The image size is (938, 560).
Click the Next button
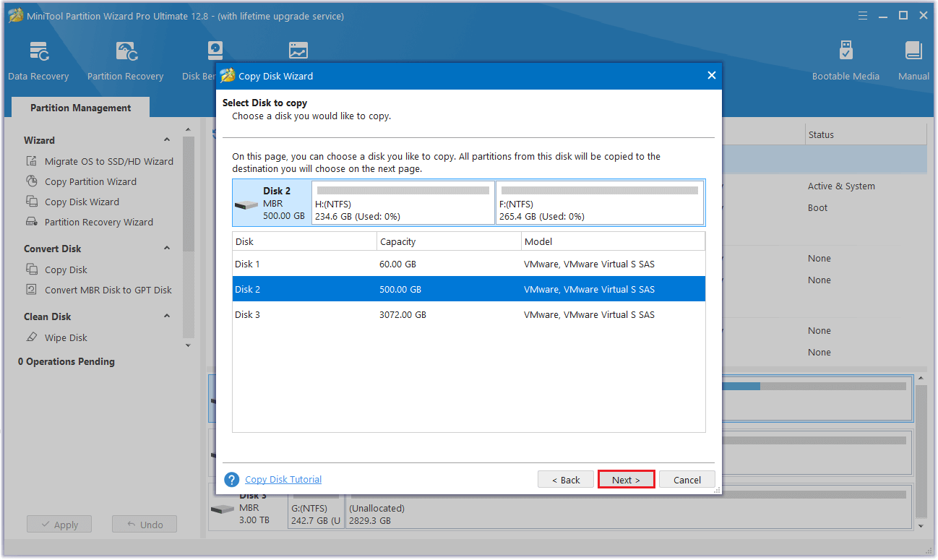(626, 480)
